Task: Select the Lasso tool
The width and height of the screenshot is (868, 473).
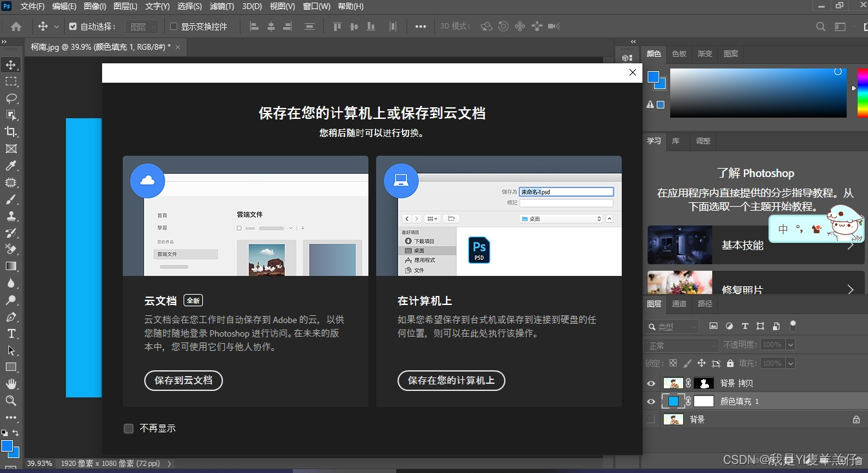Action: click(11, 98)
